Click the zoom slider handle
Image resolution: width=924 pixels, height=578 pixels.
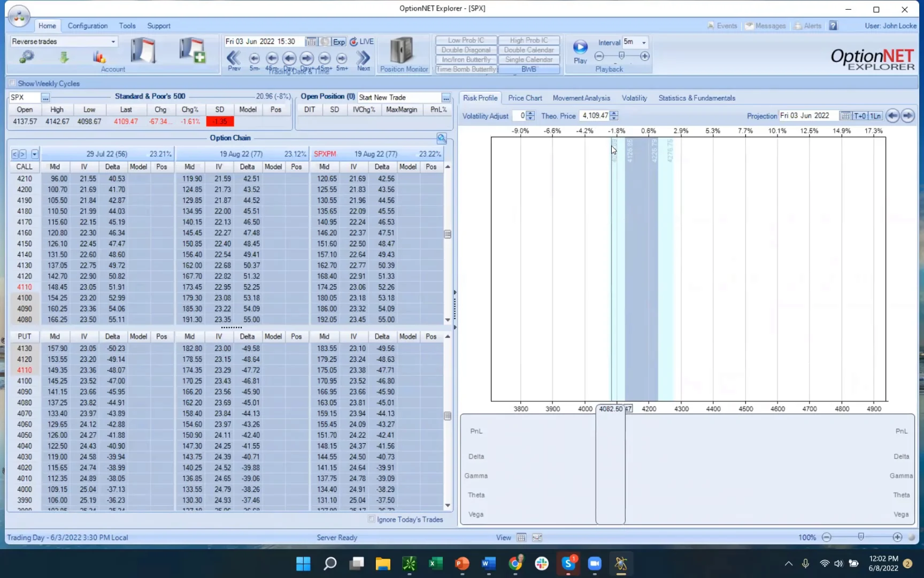coord(861,537)
